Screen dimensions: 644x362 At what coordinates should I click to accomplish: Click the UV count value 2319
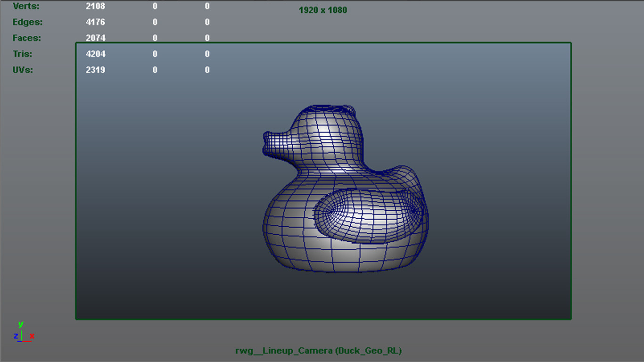coord(95,70)
